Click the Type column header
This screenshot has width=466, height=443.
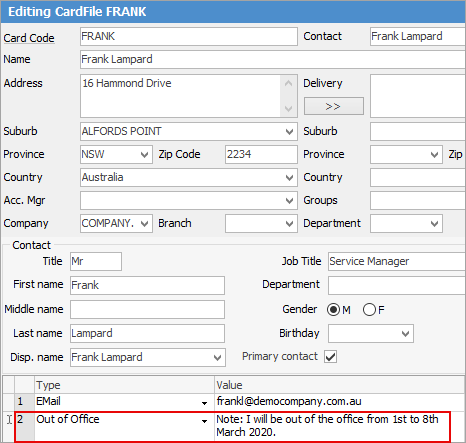(x=124, y=385)
